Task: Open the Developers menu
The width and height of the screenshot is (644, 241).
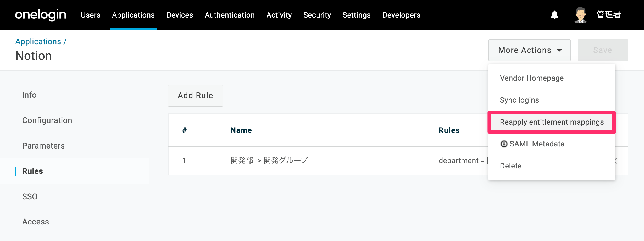Action: [401, 15]
